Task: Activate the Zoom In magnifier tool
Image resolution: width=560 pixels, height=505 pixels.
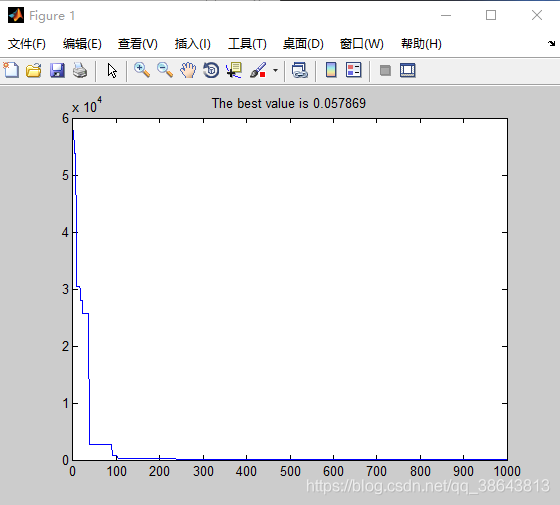Action: pyautogui.click(x=142, y=70)
